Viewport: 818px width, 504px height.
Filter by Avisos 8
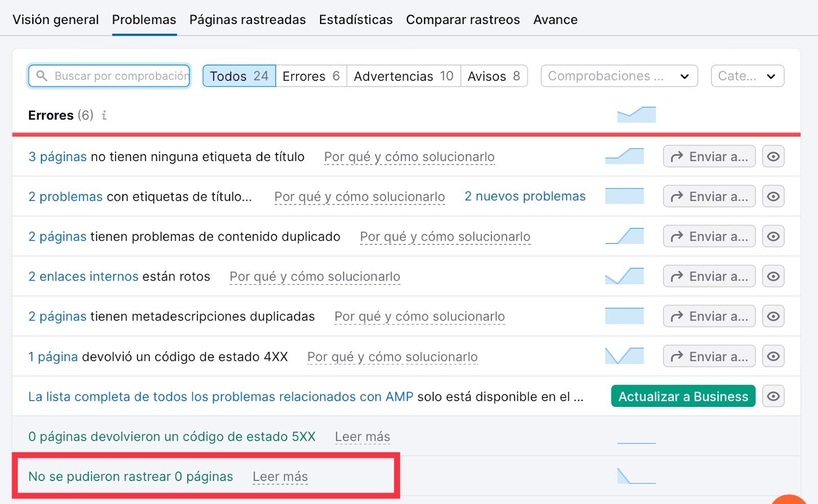tap(494, 76)
